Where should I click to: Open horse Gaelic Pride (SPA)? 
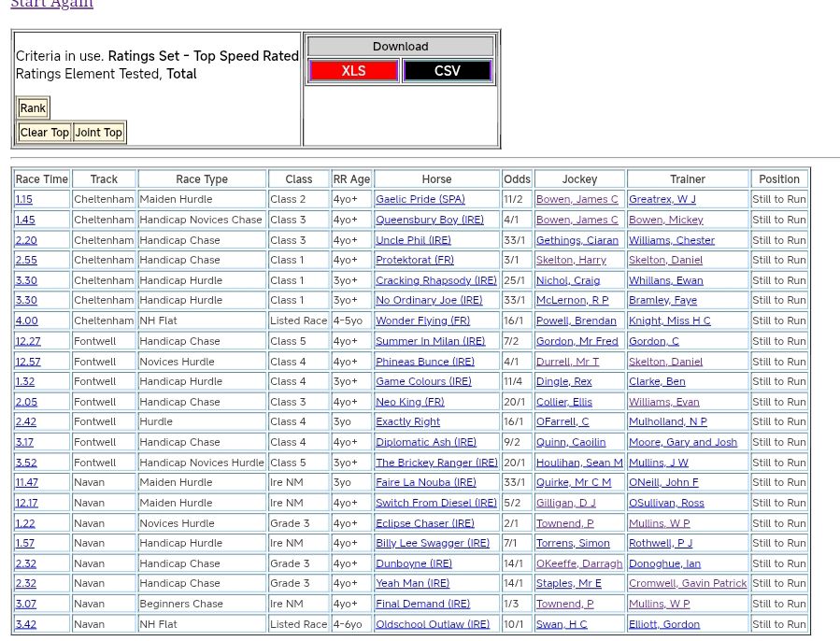(420, 200)
